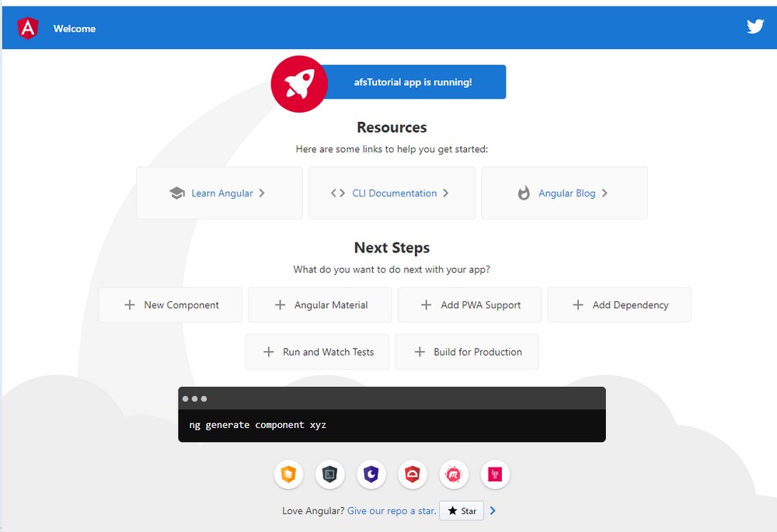Click the graduation cap icon beside Learn Angular

pos(177,193)
